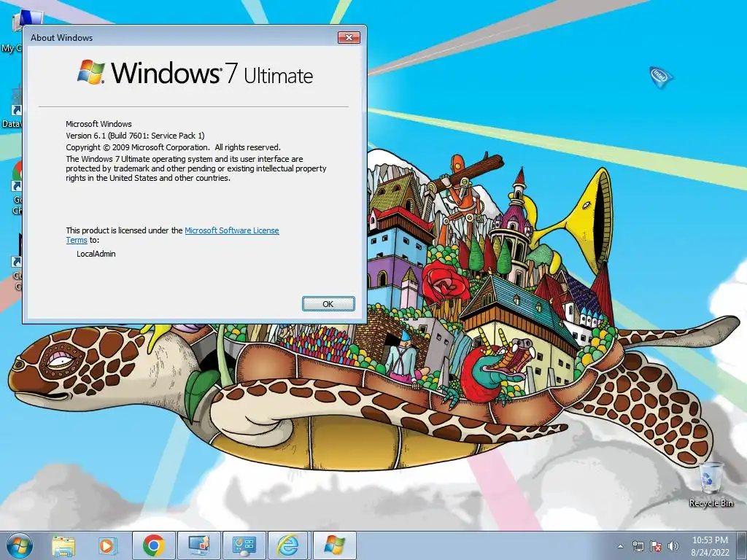747x560 pixels.
Task: Open the Microsoft Software License link
Action: point(231,230)
